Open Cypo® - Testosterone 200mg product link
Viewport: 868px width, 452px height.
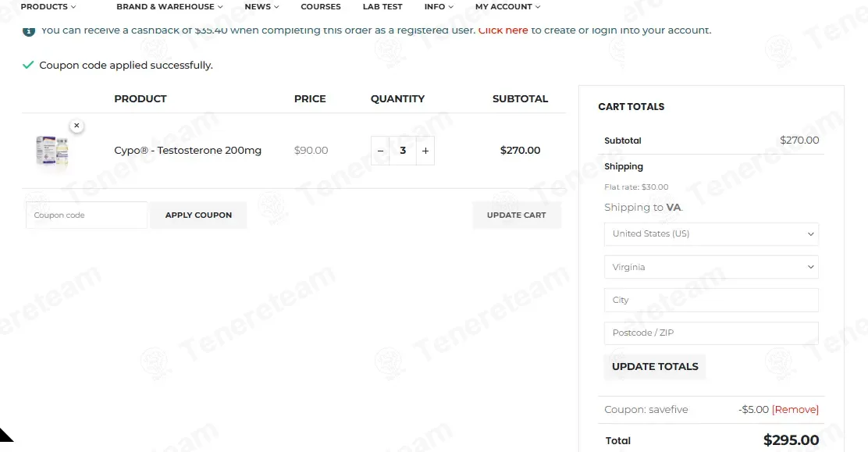187,150
